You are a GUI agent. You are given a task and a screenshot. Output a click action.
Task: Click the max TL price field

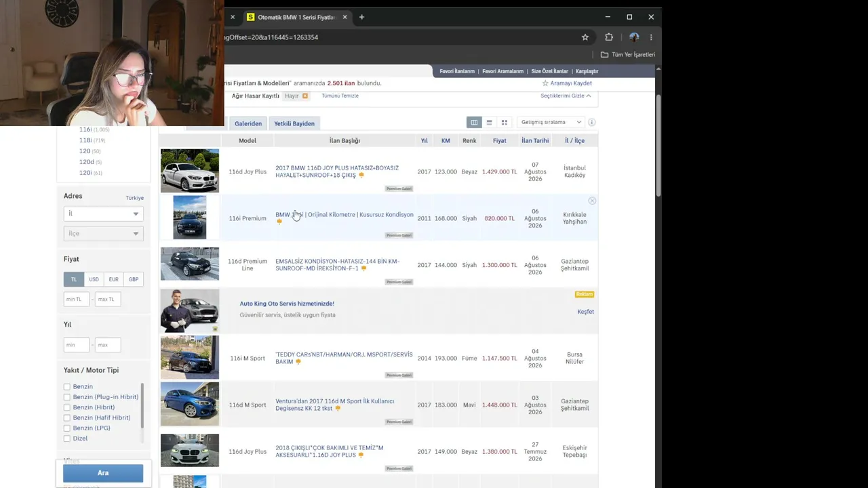tap(108, 299)
